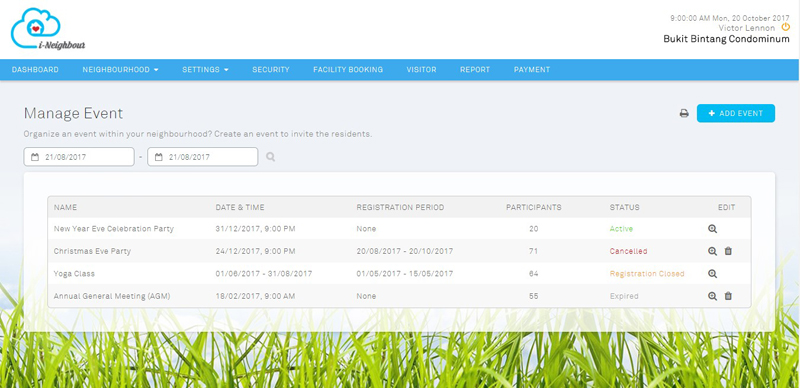Expand the Settings dropdown menu
Screen dimensions: 800x388
click(x=205, y=70)
